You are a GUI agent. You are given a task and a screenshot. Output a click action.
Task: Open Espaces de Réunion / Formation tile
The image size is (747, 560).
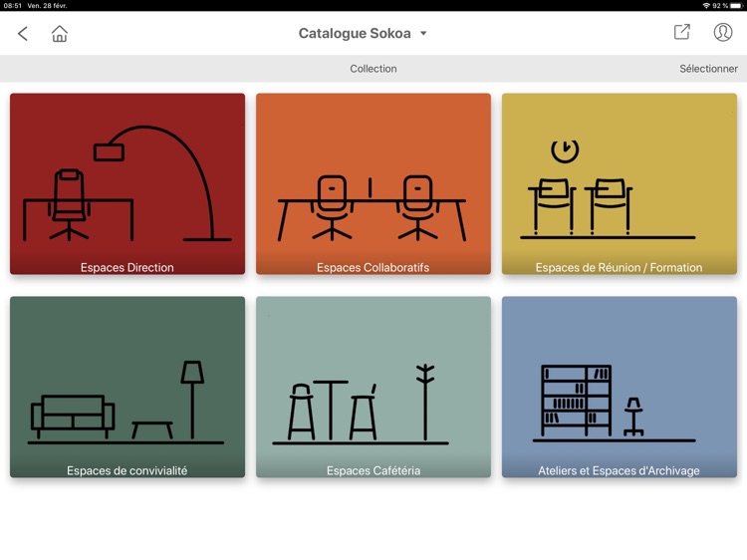[619, 183]
